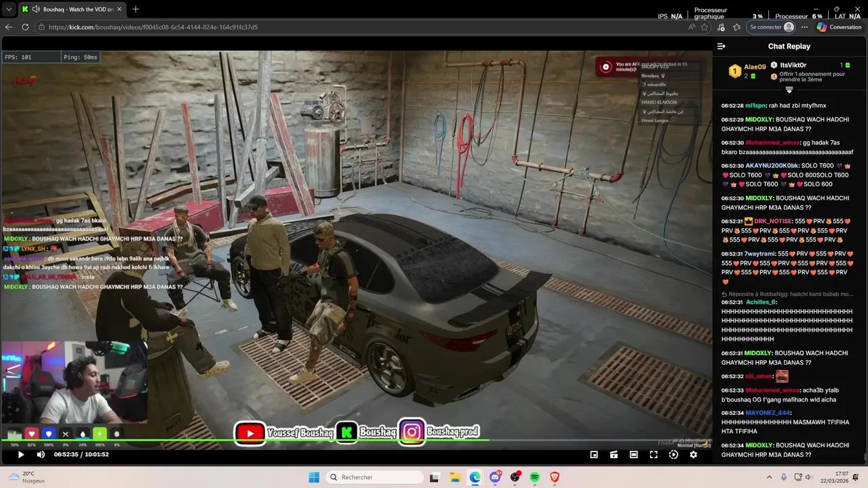Click the kick.com URL address bar
The height and width of the screenshot is (488, 868).
tap(366, 27)
